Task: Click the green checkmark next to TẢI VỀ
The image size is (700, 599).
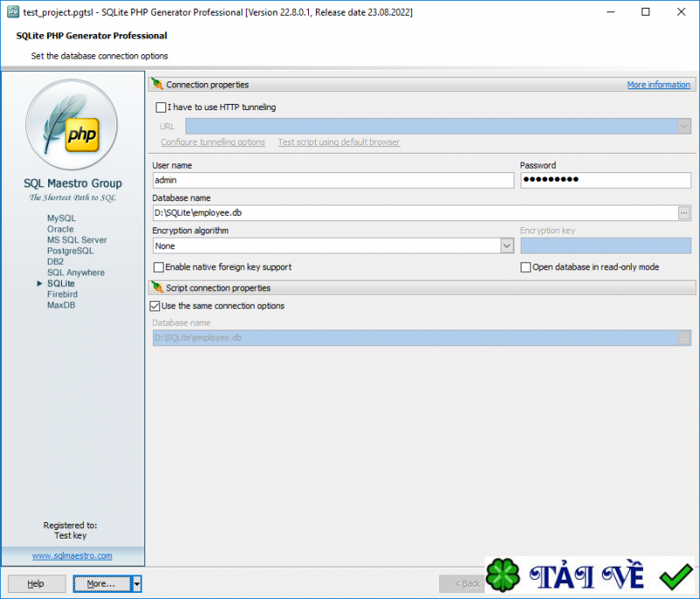Action: coord(675,576)
